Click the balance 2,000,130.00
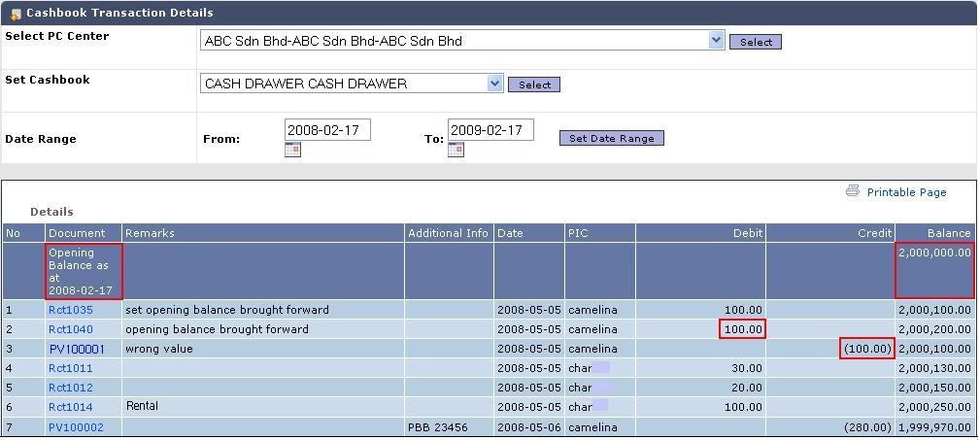The image size is (980, 440). [935, 368]
